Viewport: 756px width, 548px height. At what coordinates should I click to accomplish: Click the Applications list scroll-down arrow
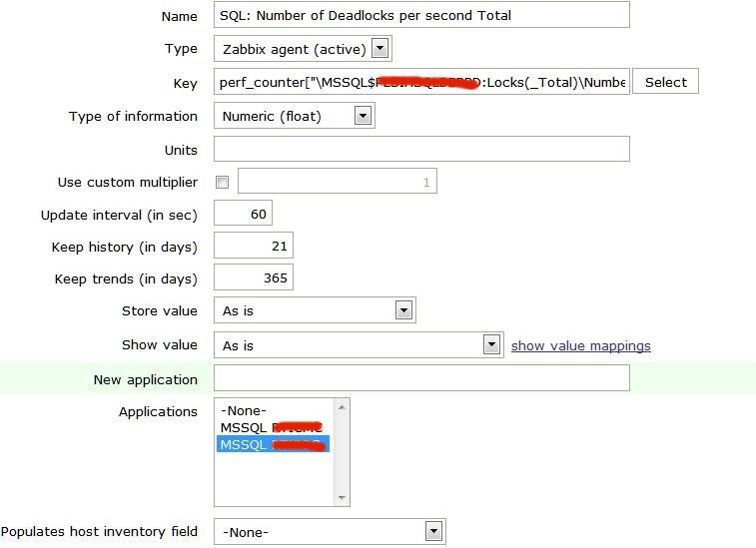(x=343, y=498)
